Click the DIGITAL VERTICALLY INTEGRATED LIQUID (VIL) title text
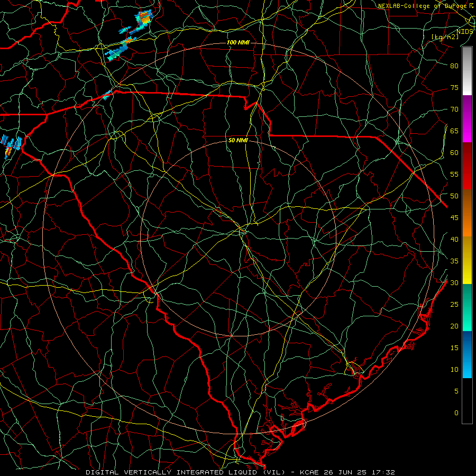The width and height of the screenshot is (476, 476). point(185,472)
